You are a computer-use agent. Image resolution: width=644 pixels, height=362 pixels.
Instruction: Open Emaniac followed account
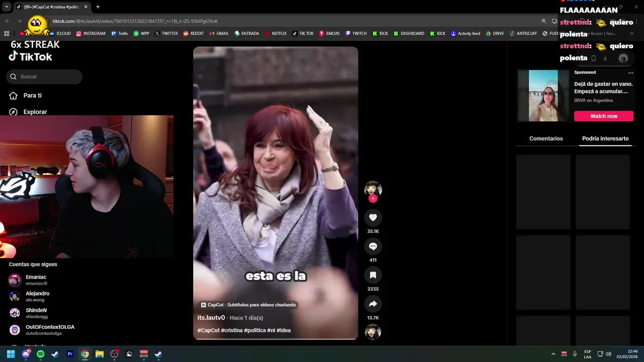(35, 280)
